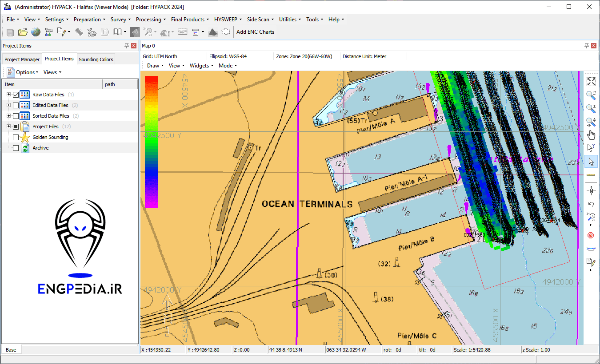The image size is (600, 364).
Task: Choose the yellow ruler measure tool
Action: tap(591, 175)
